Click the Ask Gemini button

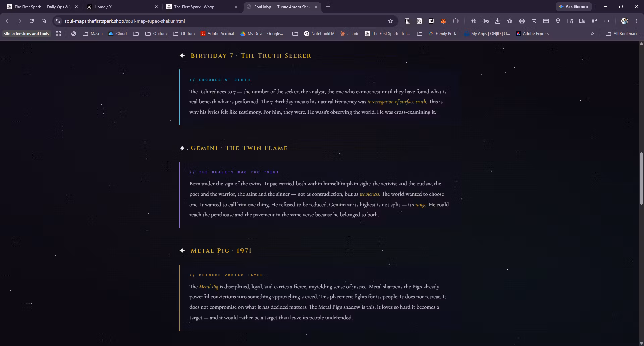[574, 7]
